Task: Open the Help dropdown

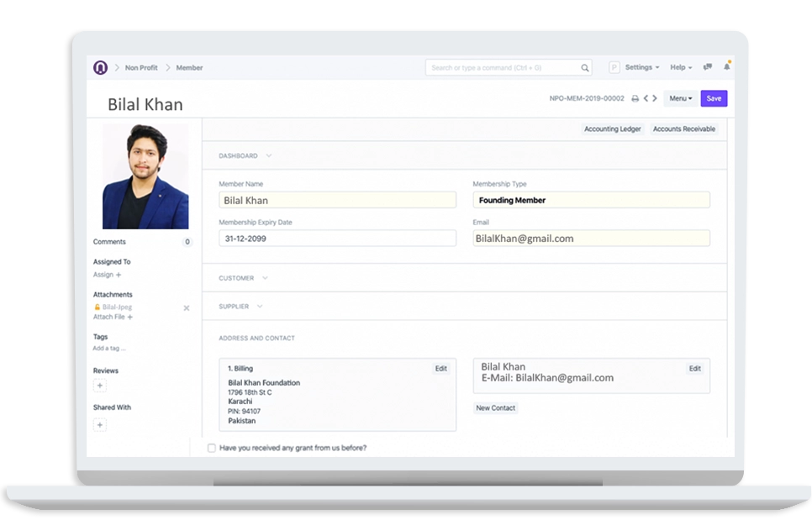Action: click(681, 67)
